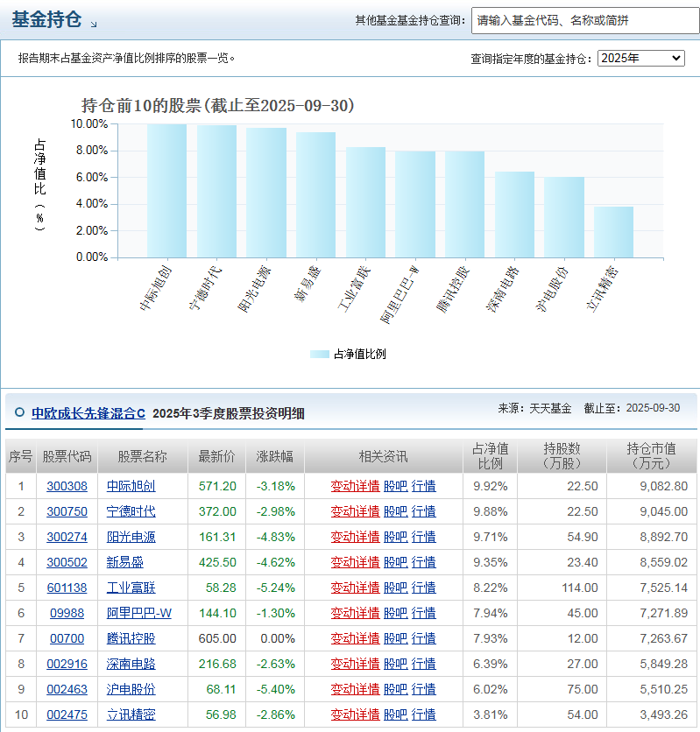Open 深南电路 stock name link

131,664
